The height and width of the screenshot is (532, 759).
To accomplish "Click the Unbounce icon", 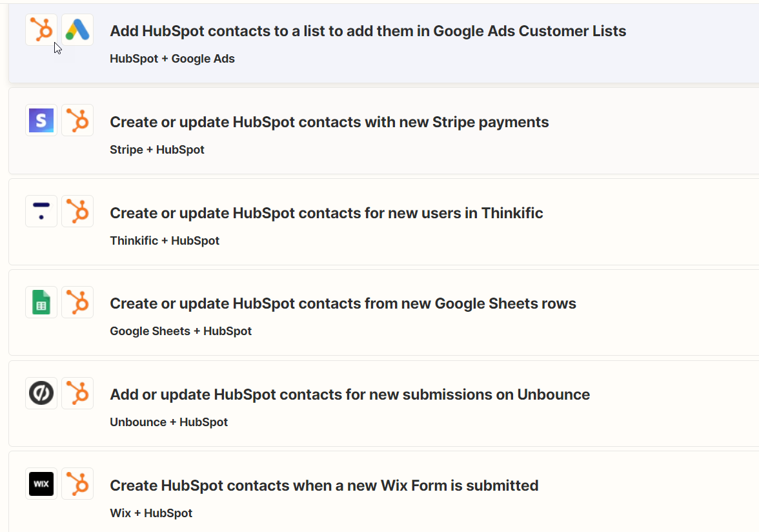I will tap(41, 393).
